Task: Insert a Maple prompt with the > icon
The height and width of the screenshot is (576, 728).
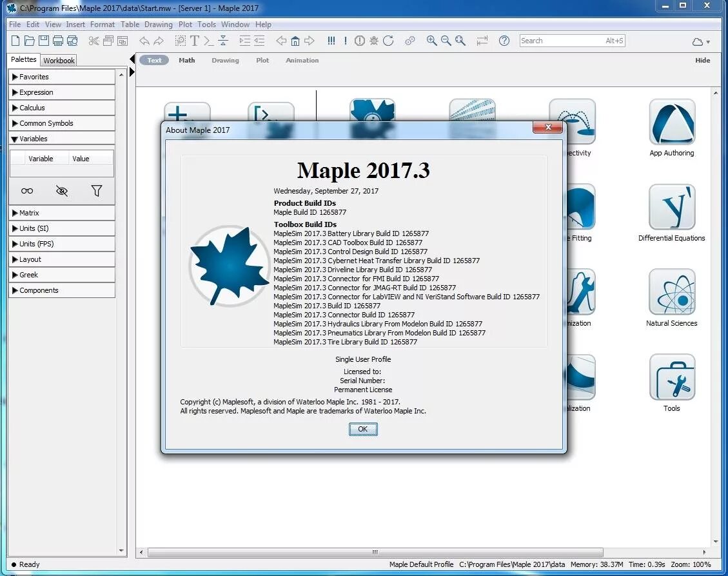Action: [208, 41]
